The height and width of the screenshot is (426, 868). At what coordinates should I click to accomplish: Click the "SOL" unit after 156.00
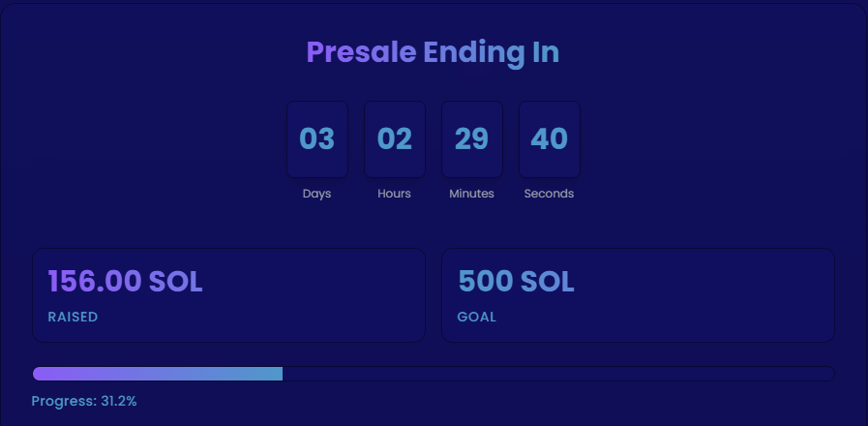click(175, 282)
